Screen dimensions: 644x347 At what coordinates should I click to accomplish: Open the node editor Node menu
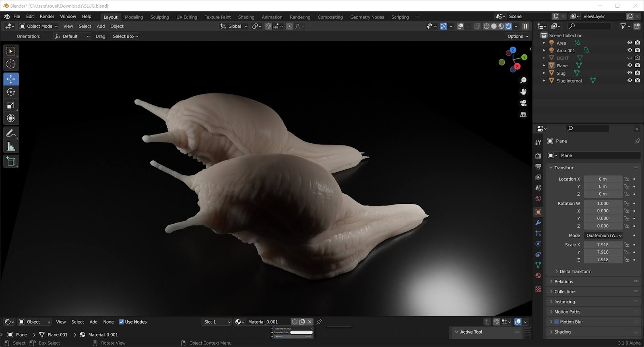(108, 322)
